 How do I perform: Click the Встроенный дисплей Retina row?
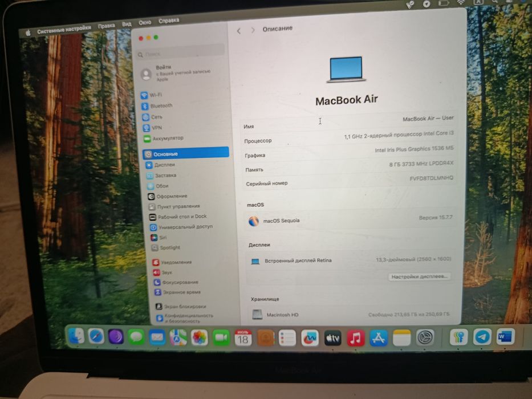(351, 260)
